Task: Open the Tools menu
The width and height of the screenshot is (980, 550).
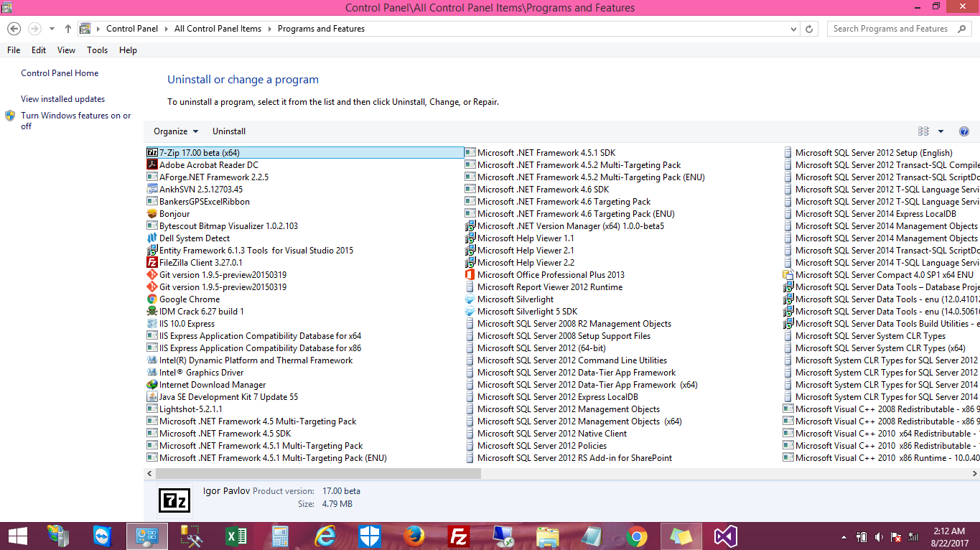Action: coord(97,50)
